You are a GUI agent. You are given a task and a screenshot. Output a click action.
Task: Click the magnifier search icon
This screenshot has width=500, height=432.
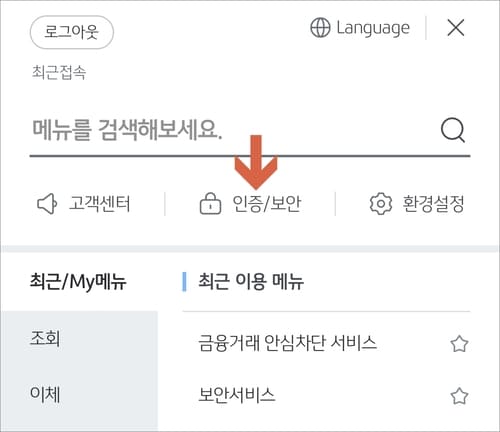(x=453, y=130)
